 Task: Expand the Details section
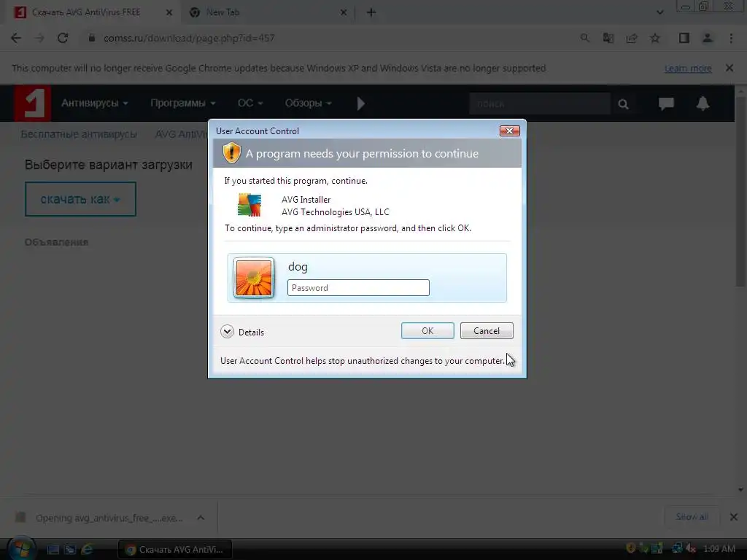coord(242,332)
